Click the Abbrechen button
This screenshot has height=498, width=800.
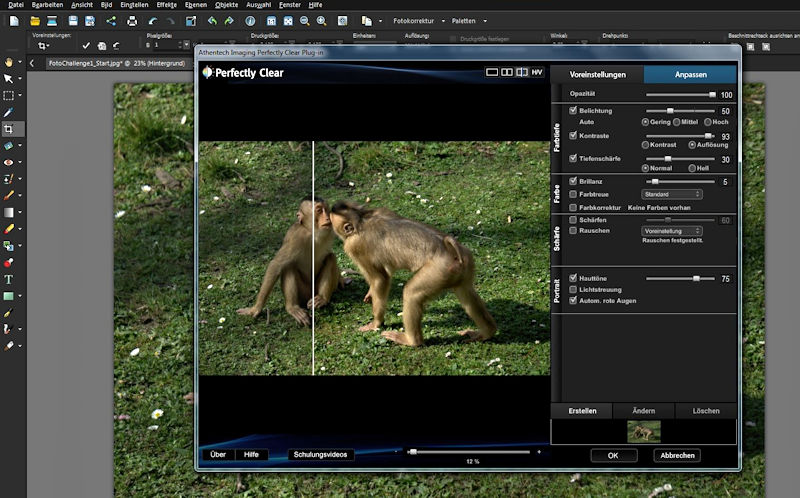[677, 455]
